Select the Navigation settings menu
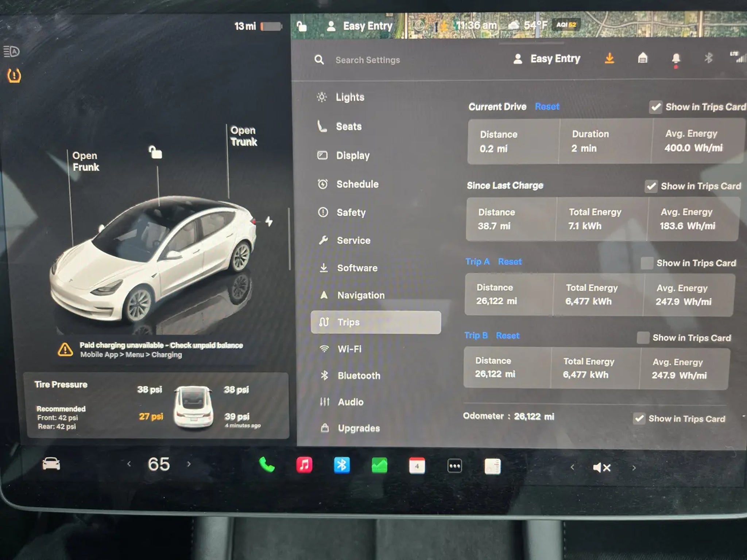 click(360, 295)
